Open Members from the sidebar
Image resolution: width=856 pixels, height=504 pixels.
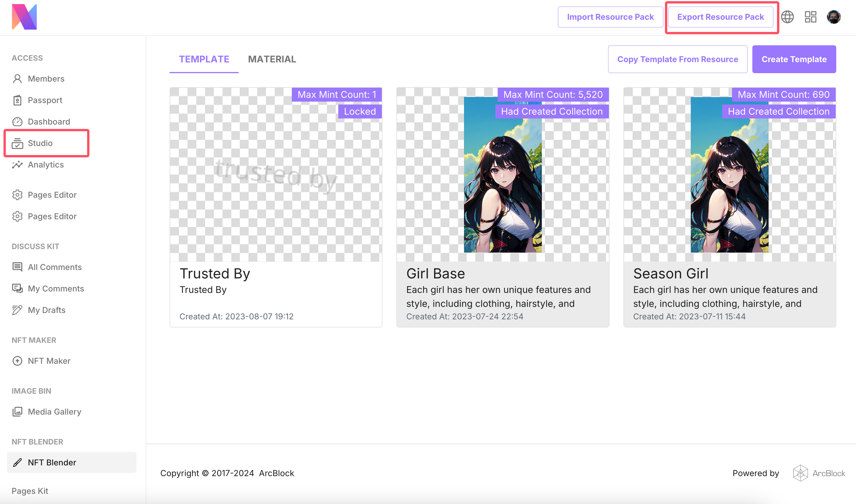point(46,79)
